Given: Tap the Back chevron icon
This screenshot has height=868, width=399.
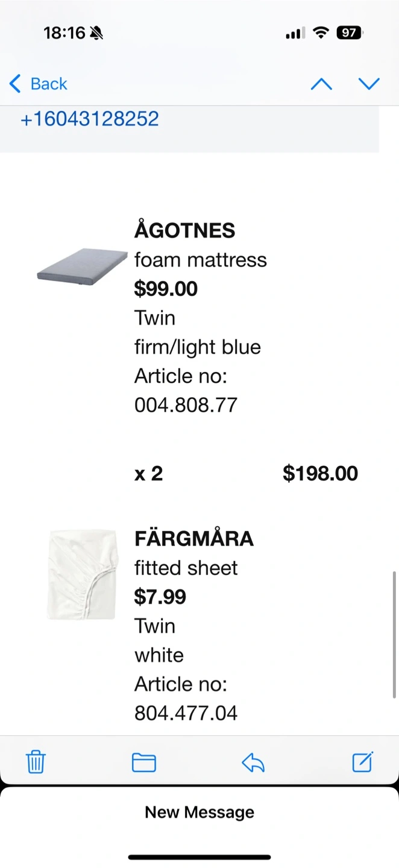Looking at the screenshot, I should (x=15, y=84).
